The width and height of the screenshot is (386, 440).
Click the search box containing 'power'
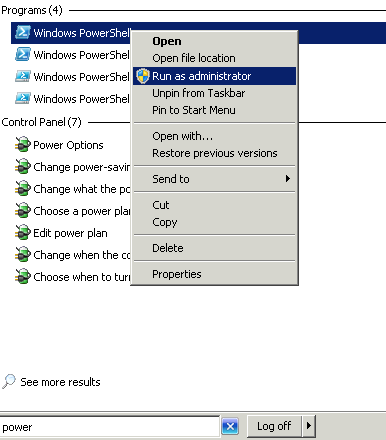tap(109, 427)
